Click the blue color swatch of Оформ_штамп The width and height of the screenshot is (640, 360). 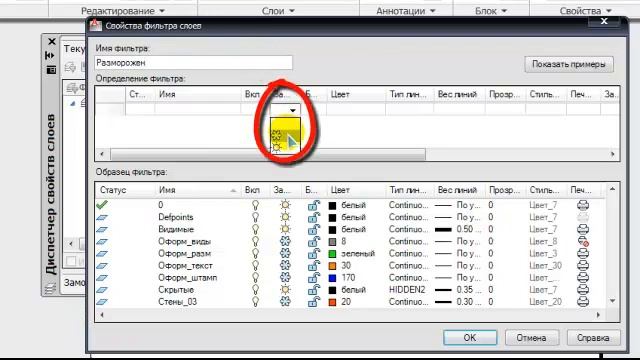(x=332, y=278)
